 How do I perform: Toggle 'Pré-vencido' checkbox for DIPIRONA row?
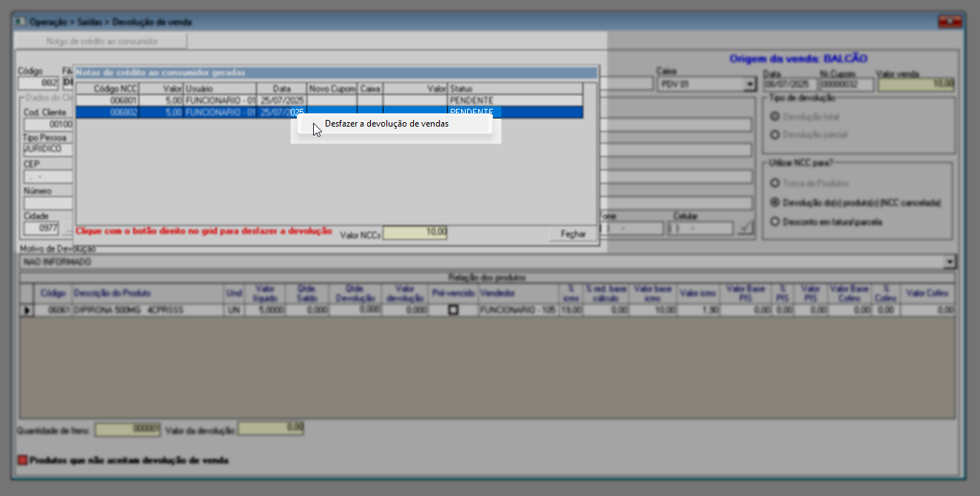[x=453, y=311]
